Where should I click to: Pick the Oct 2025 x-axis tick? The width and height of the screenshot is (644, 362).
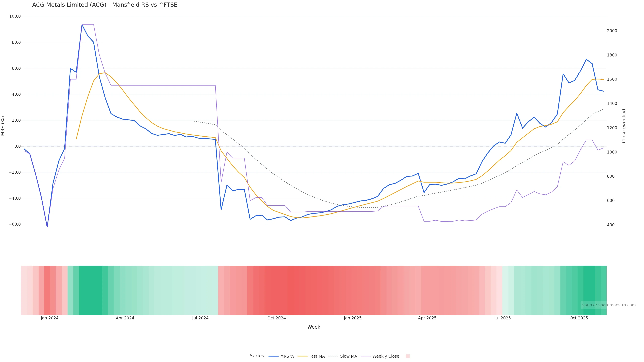579,318
